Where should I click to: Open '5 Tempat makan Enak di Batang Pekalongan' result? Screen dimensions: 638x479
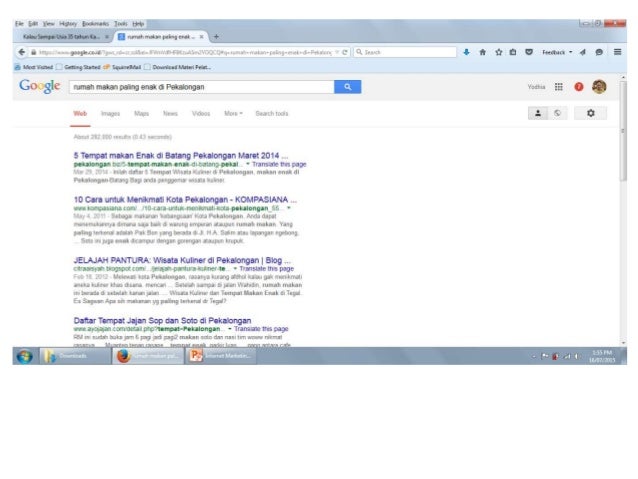[181, 155]
